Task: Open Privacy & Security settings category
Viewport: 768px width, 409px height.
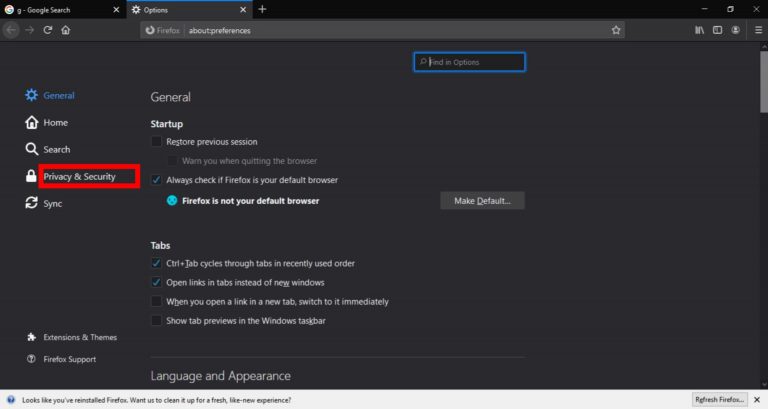Action: coord(80,177)
